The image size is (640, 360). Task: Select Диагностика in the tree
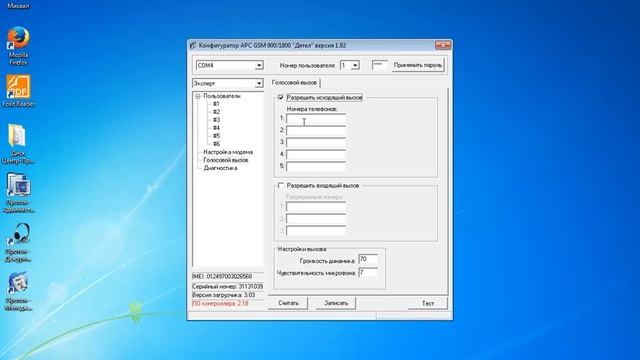tap(220, 168)
